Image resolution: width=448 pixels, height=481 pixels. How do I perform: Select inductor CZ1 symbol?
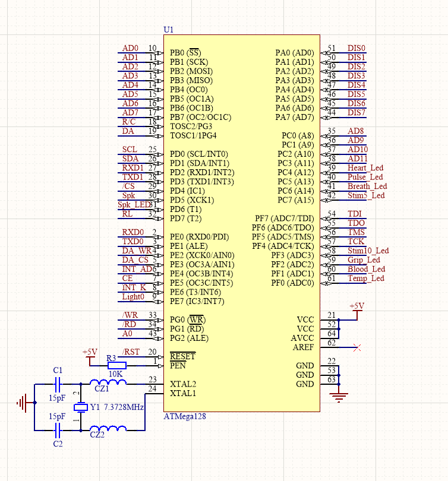(108, 382)
